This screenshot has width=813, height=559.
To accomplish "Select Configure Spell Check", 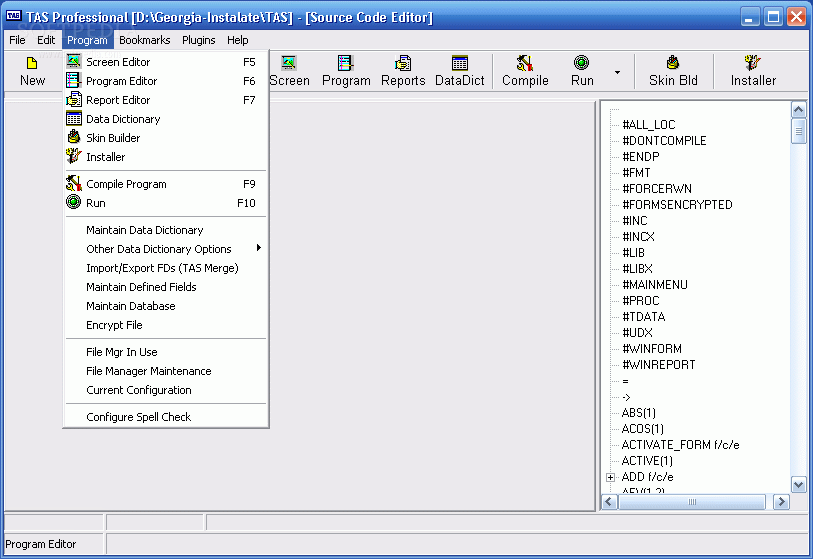I will coord(166,417).
